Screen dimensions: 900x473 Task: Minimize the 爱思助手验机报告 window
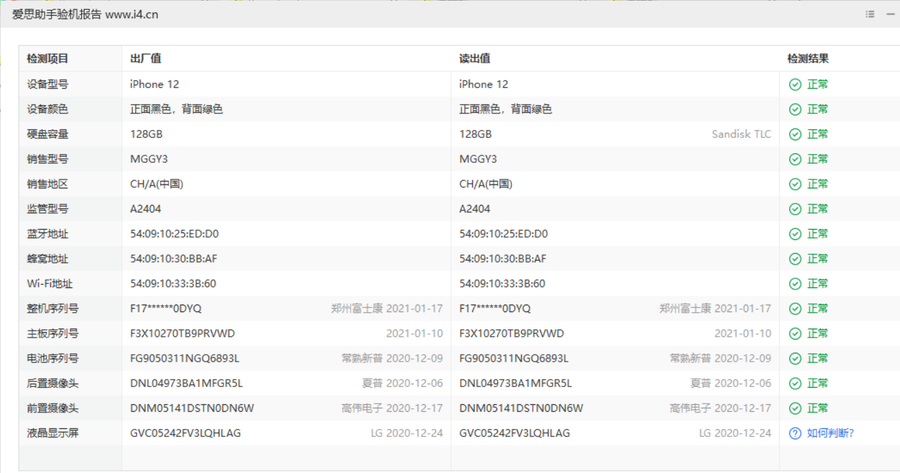click(891, 14)
